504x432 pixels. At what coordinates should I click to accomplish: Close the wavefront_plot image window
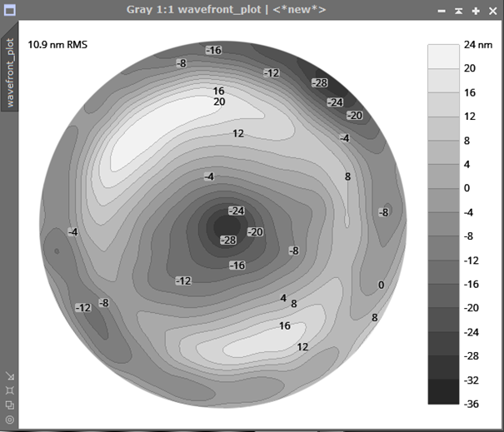point(492,11)
